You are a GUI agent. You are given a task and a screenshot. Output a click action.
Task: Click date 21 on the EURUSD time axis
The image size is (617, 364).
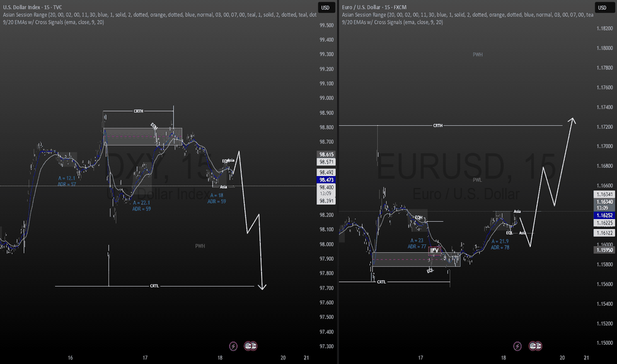(x=587, y=357)
